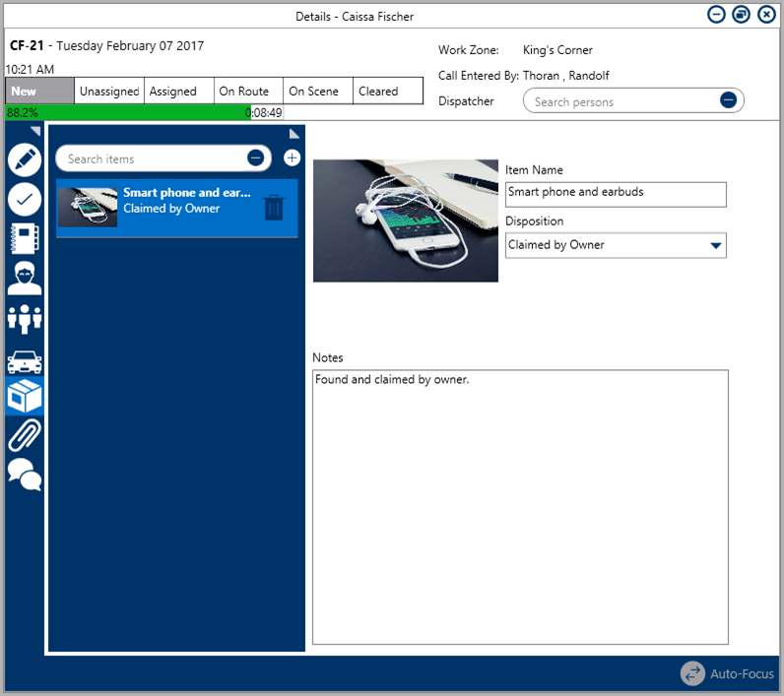Open the pencil edit details icon

coord(25,159)
